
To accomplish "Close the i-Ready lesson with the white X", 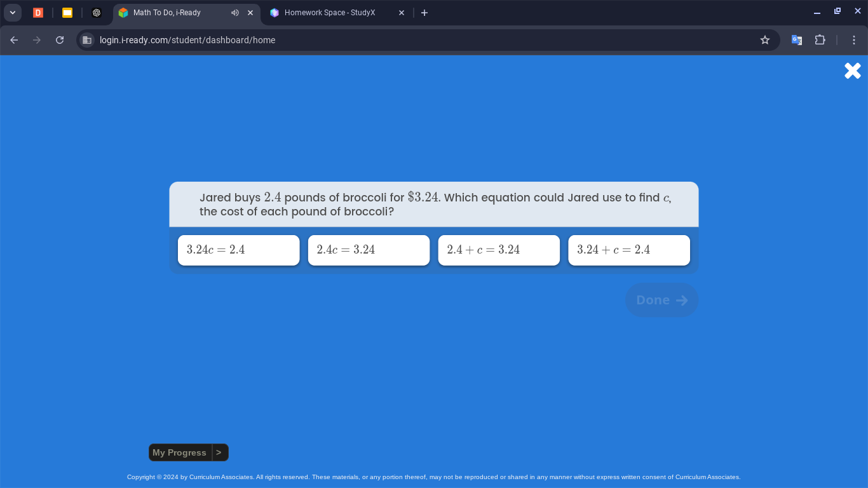I will [853, 71].
